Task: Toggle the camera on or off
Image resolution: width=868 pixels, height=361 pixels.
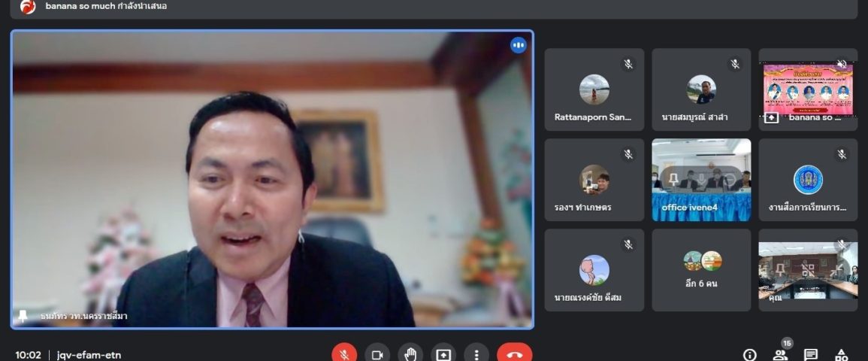Action: 377,354
